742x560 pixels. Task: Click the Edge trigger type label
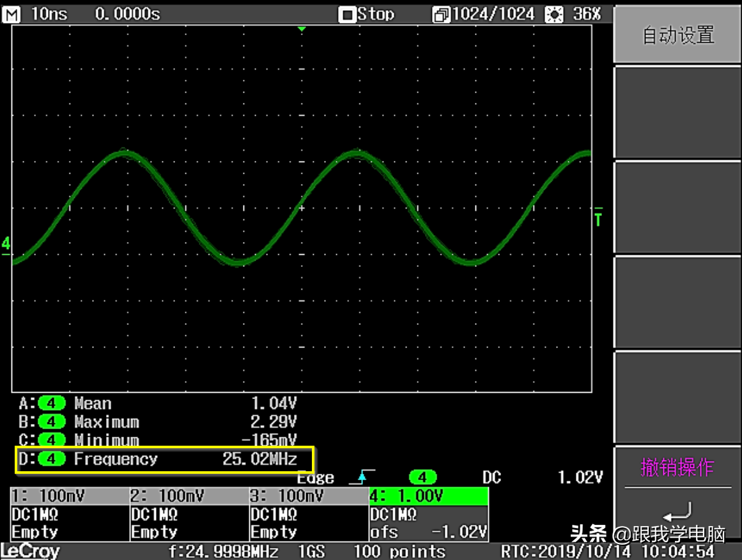pyautogui.click(x=316, y=478)
